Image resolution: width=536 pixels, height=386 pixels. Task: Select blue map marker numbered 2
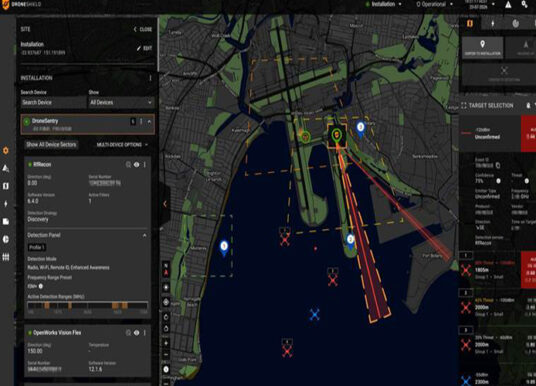[350, 240]
